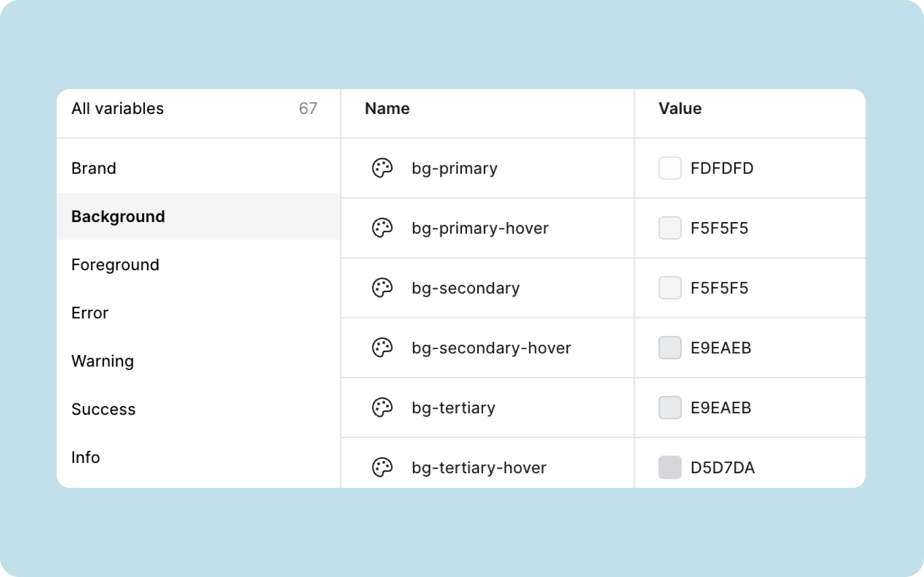Open the bg-primary FDFDFD color swatch
924x577 pixels.
(669, 168)
